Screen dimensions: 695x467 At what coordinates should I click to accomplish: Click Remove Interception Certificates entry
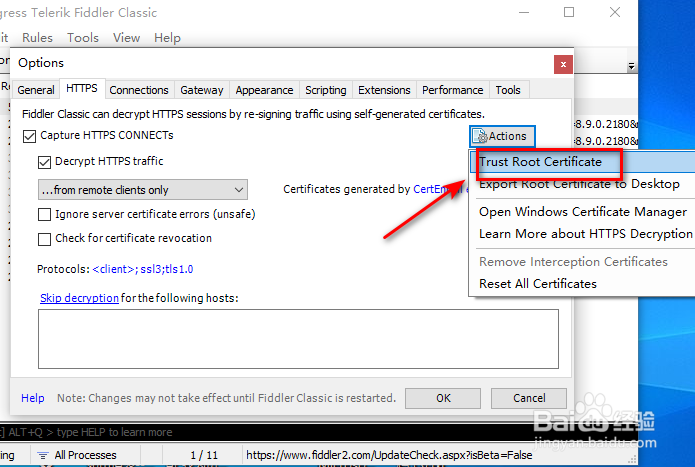click(x=582, y=262)
